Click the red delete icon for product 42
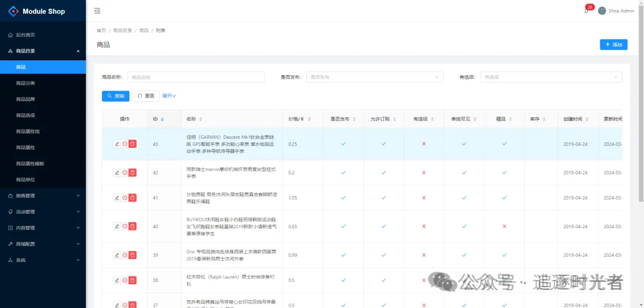 [132, 172]
